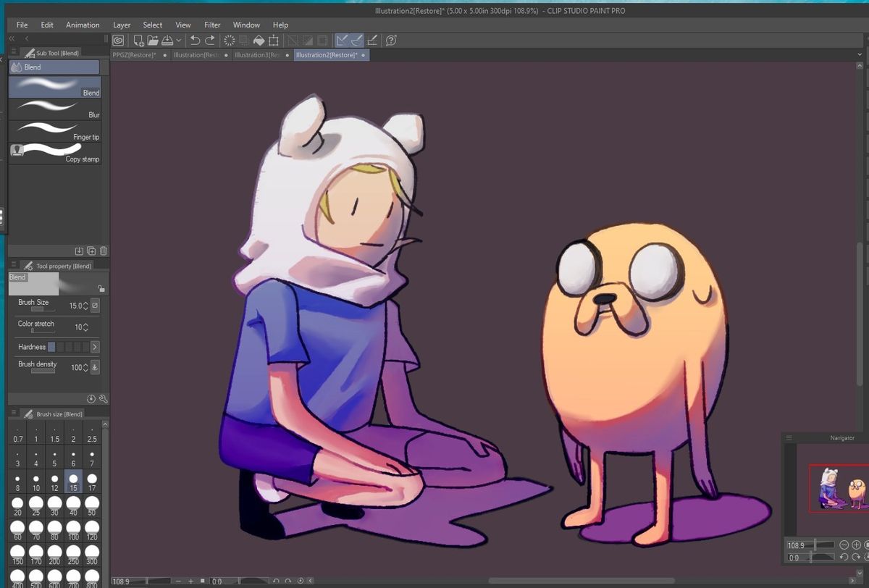Adjust the Brush density slider
This screenshot has width=869, height=588.
click(43, 371)
